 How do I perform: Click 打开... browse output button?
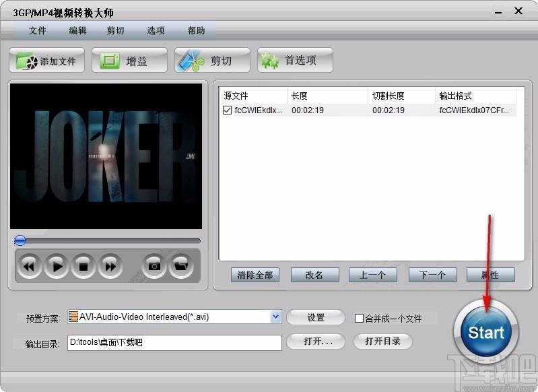[x=316, y=341]
